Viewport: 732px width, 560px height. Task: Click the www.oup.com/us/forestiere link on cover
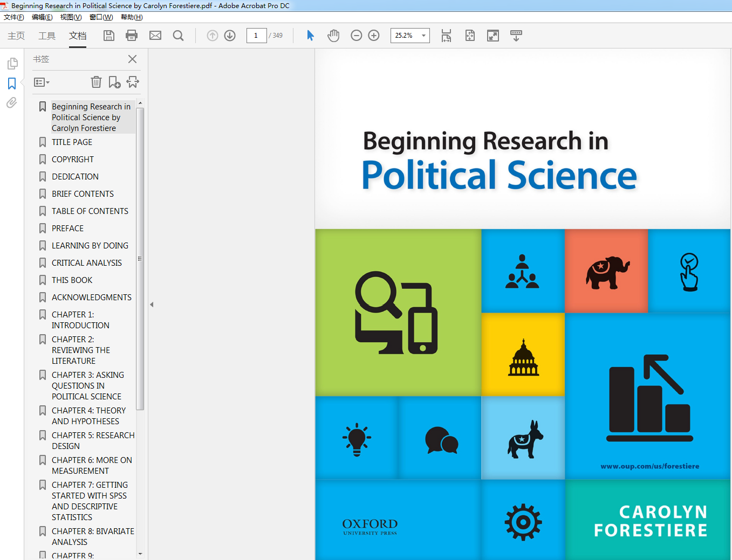(650, 466)
